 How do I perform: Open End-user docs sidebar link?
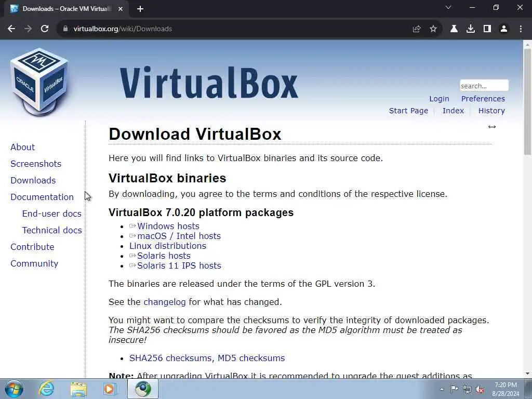(51, 214)
